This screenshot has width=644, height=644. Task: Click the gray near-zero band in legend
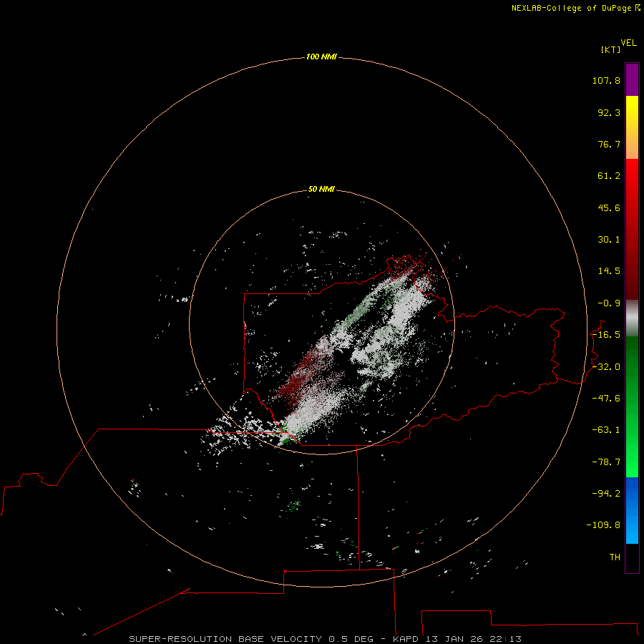632,318
